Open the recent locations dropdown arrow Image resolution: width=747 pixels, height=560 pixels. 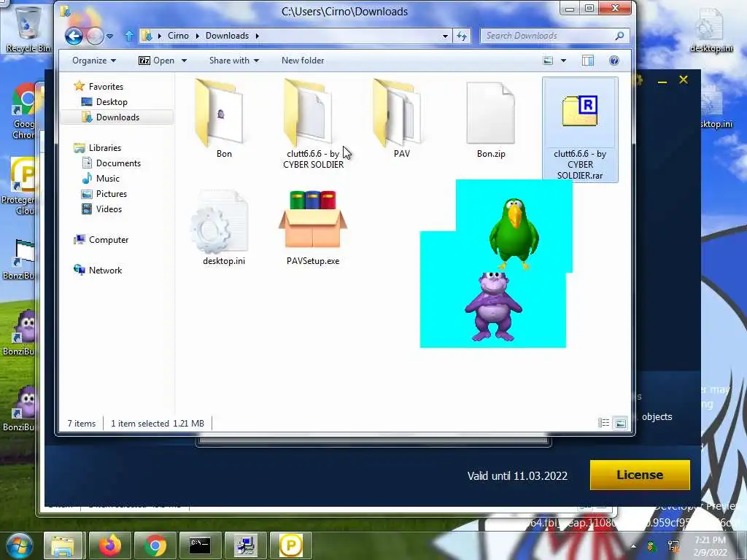(x=109, y=36)
